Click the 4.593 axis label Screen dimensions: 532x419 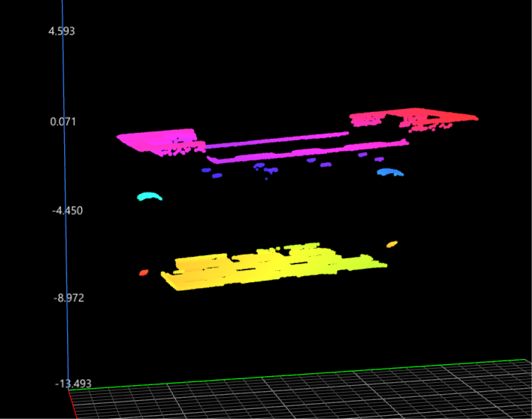click(x=61, y=31)
